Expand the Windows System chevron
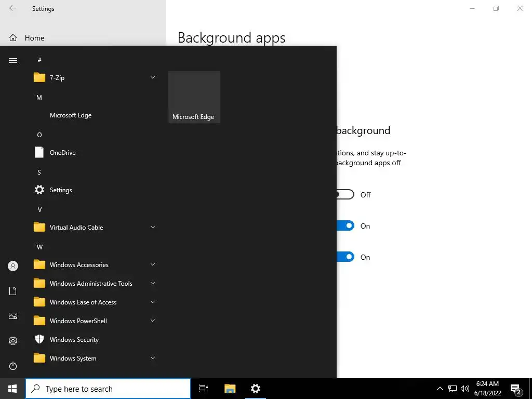Screen dimensions: 532x399 click(x=153, y=358)
